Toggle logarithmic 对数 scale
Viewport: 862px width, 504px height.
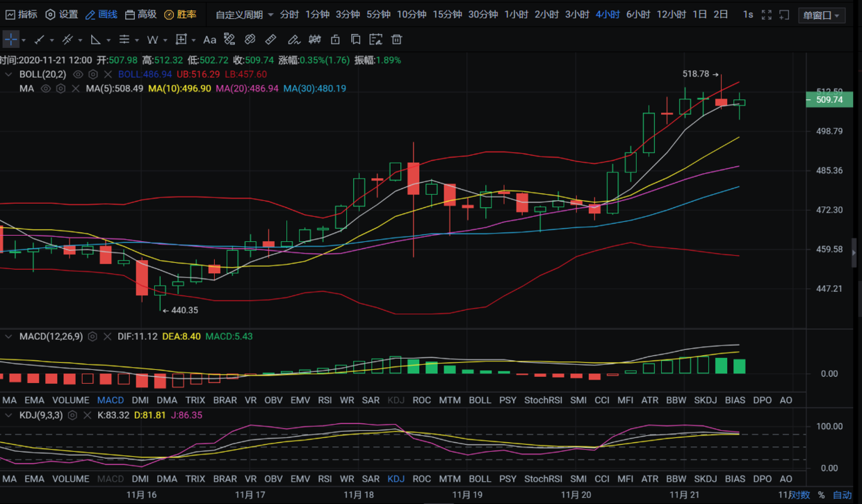point(799,495)
